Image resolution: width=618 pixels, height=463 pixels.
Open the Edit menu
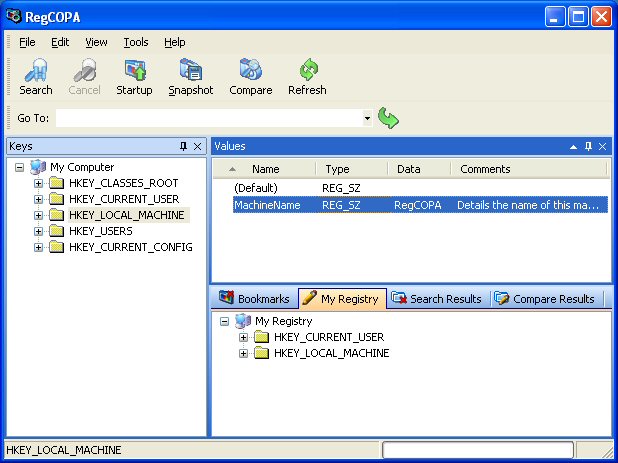(x=60, y=42)
